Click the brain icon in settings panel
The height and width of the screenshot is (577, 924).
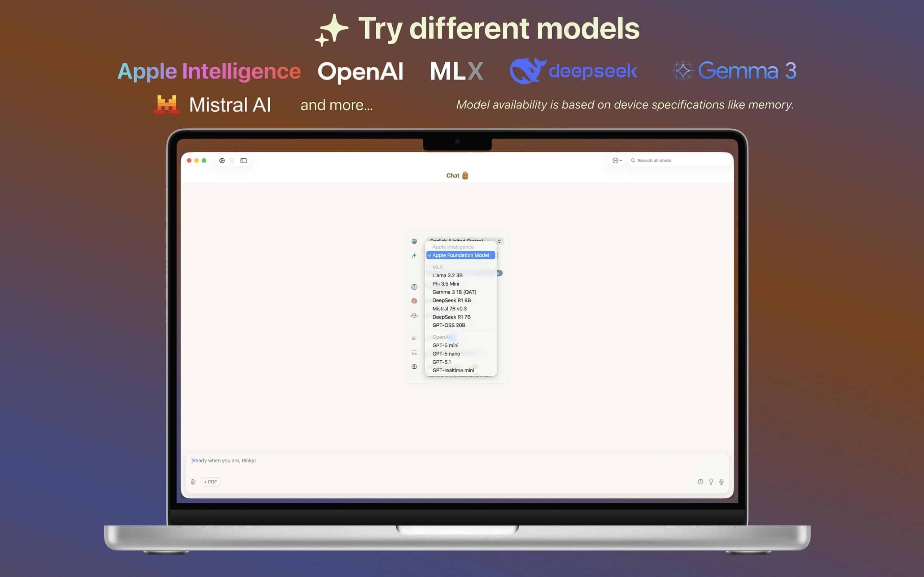coord(414,287)
